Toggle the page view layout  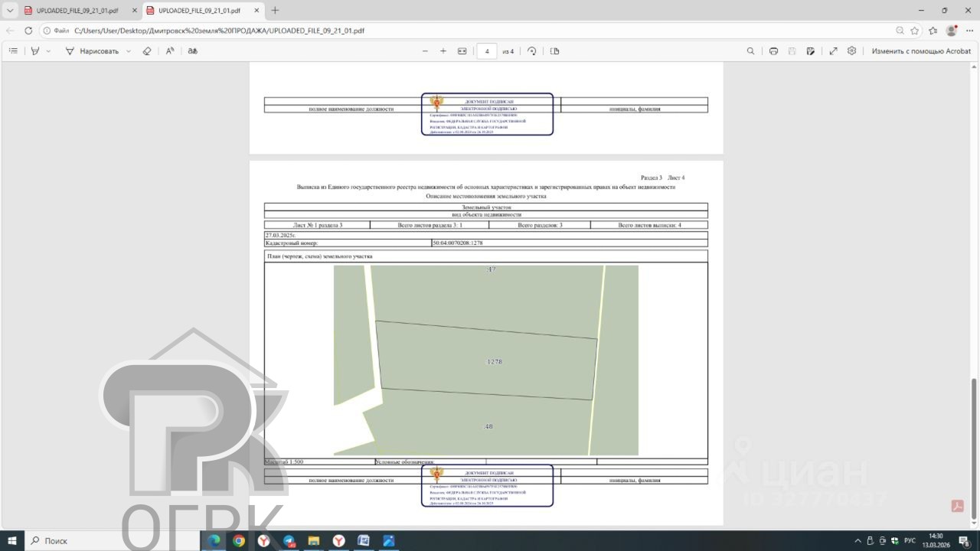[555, 51]
